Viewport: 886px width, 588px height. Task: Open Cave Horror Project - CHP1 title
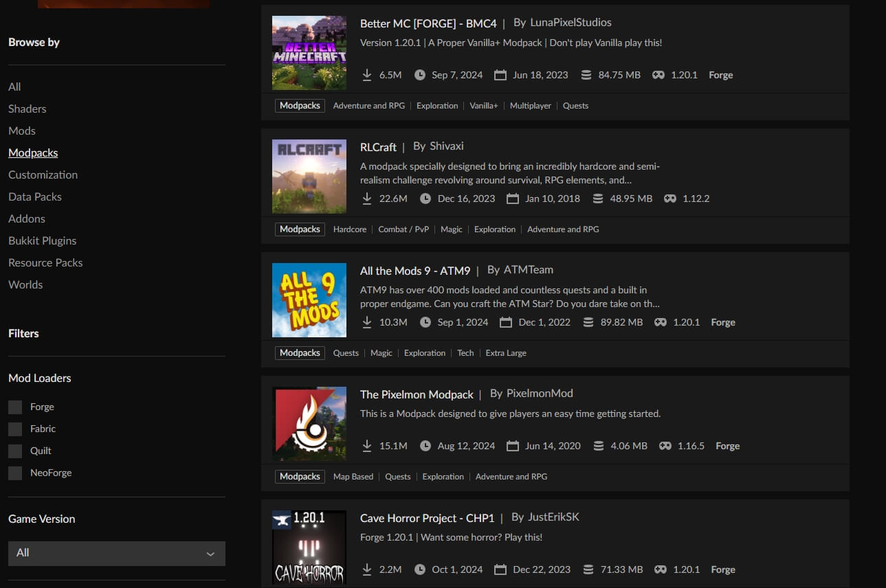(428, 518)
